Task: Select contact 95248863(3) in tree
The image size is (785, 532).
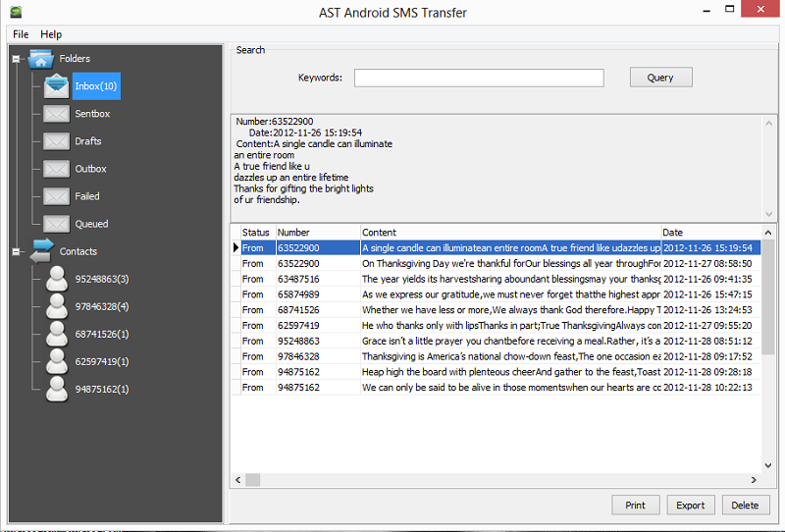Action: 102,279
